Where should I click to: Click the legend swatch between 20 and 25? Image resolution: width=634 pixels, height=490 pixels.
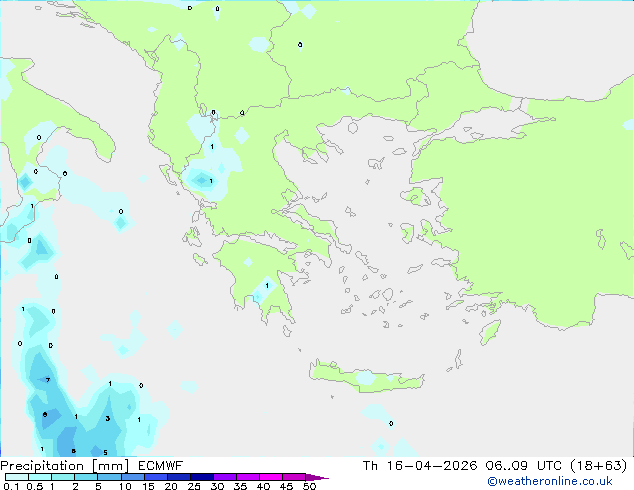(x=179, y=477)
